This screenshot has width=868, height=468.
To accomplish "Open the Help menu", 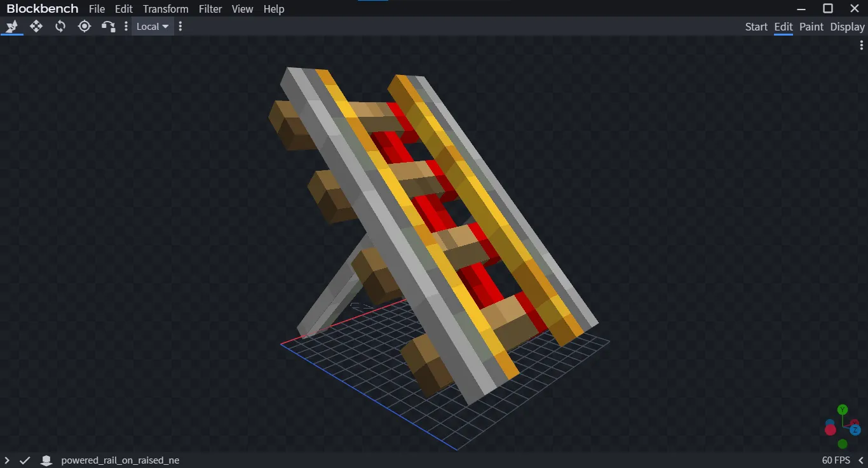I will coord(274,9).
